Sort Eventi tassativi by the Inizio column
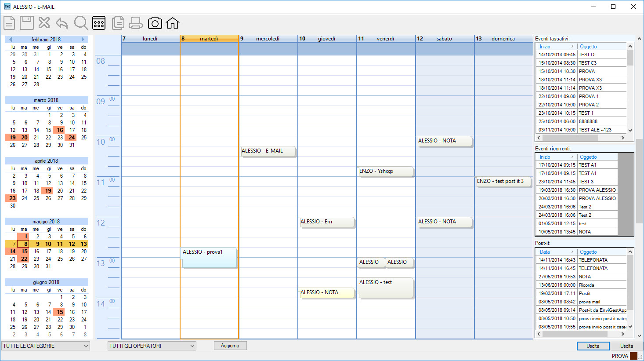The width and height of the screenshot is (644, 361). (556, 47)
